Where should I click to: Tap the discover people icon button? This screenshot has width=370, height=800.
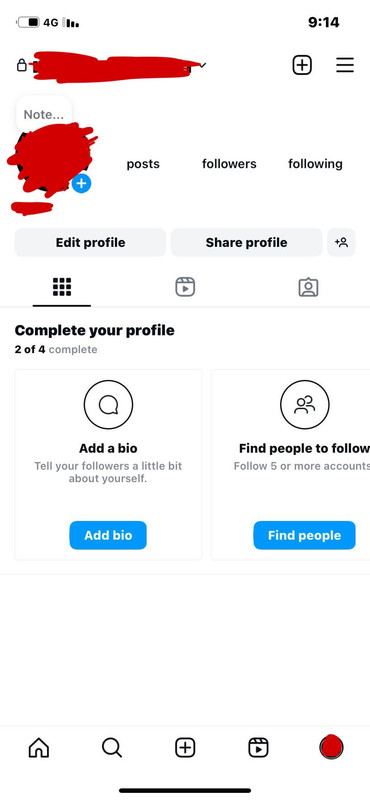[x=341, y=242]
